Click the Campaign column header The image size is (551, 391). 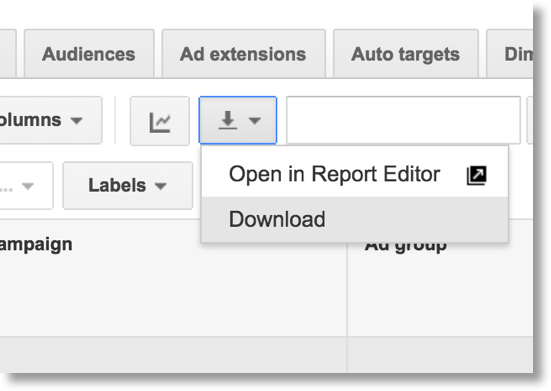click(x=36, y=245)
